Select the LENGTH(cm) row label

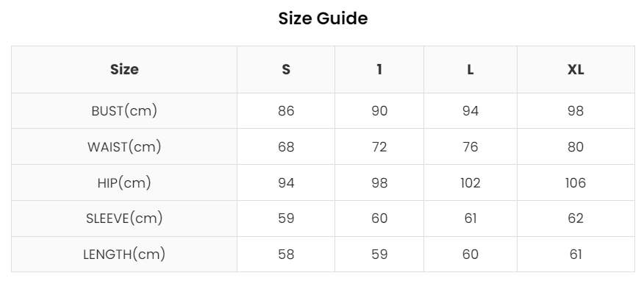[x=124, y=255]
